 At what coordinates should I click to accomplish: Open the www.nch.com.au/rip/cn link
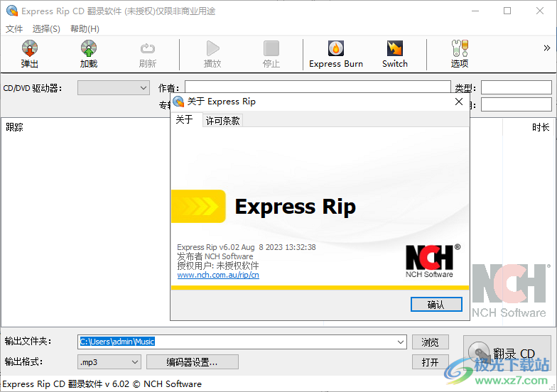[218, 275]
